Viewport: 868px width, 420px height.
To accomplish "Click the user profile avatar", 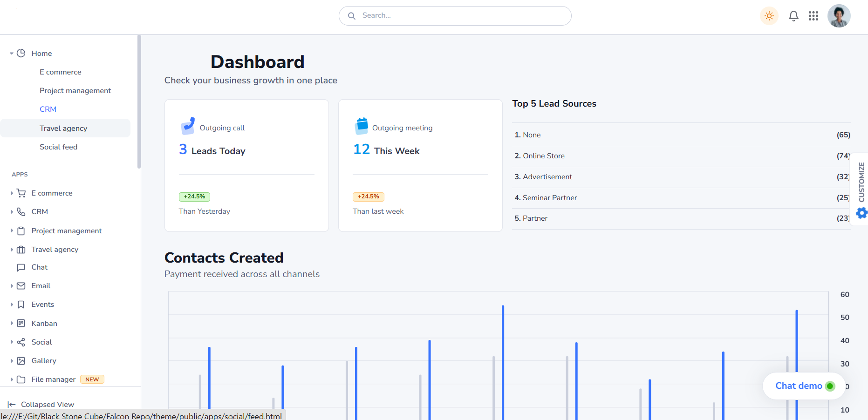I will (x=839, y=16).
